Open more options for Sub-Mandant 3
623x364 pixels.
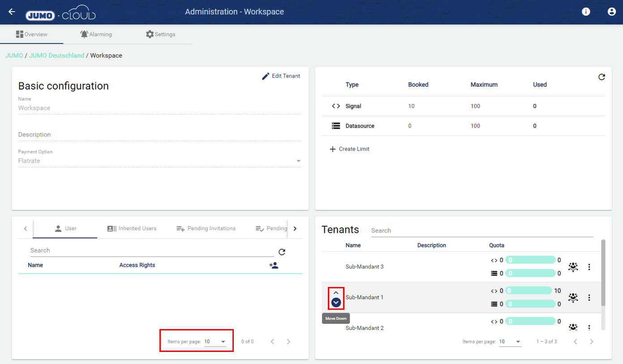(x=589, y=267)
